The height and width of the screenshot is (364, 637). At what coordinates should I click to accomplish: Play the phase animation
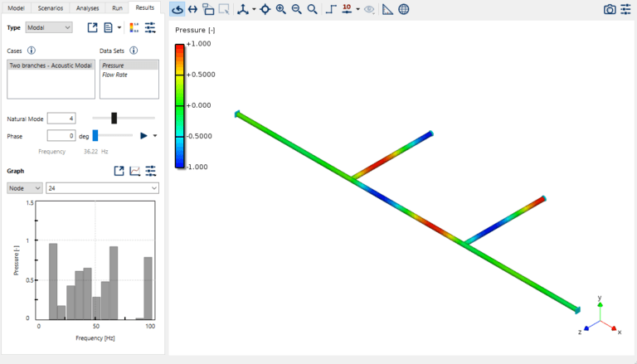click(143, 136)
